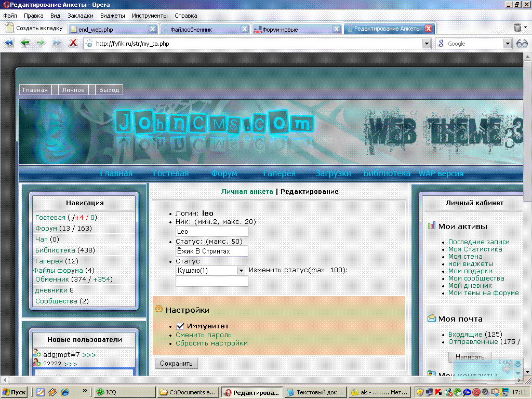The image size is (532, 399).
Task: Toggle the Иммунитет checkbox
Action: pyautogui.click(x=180, y=326)
